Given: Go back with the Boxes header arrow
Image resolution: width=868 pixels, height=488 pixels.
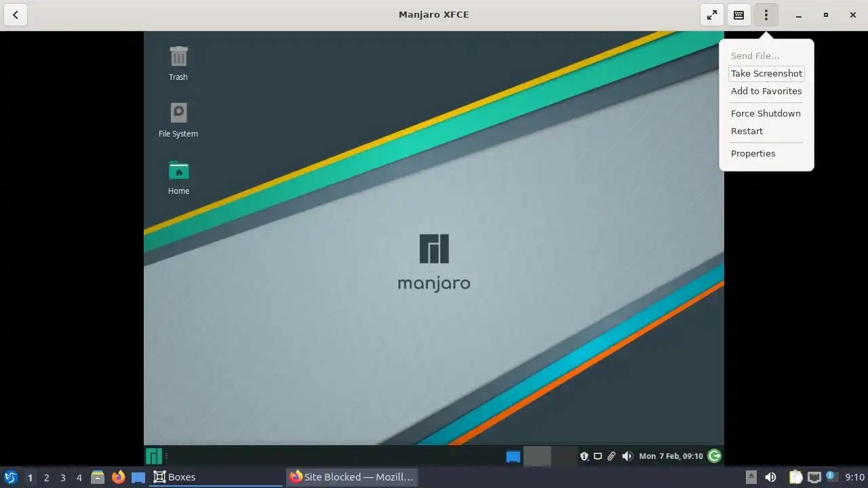Looking at the screenshot, I should click(x=16, y=15).
